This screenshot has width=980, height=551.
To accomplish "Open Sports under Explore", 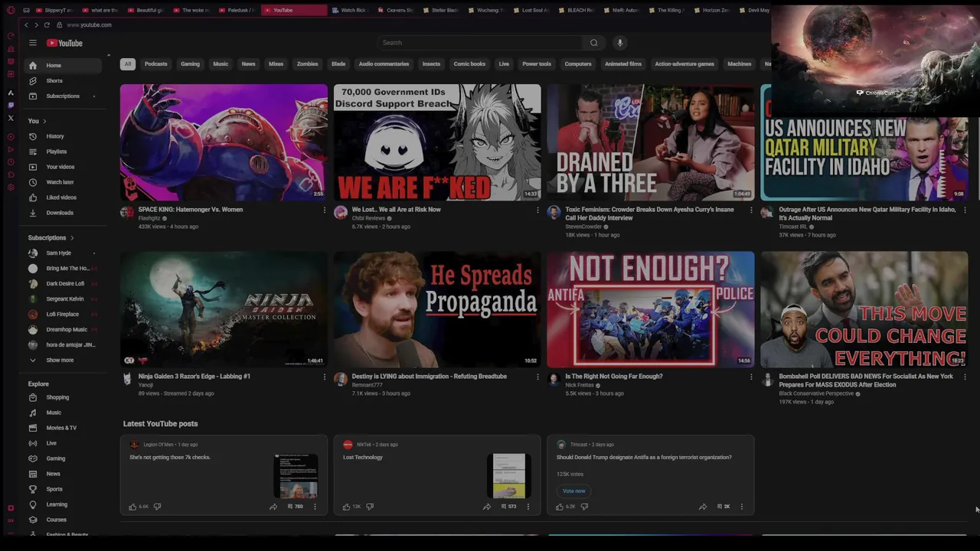I will point(62,489).
